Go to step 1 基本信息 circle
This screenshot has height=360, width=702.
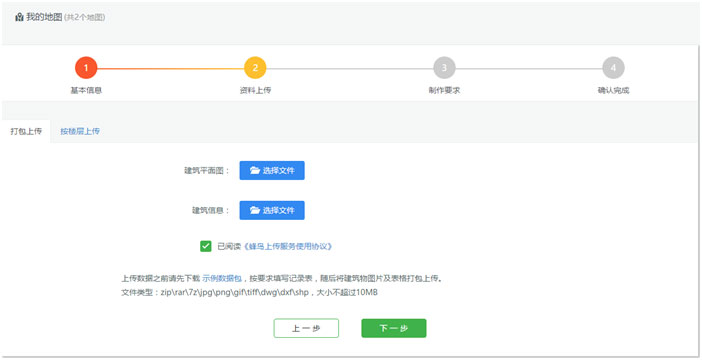pos(86,68)
